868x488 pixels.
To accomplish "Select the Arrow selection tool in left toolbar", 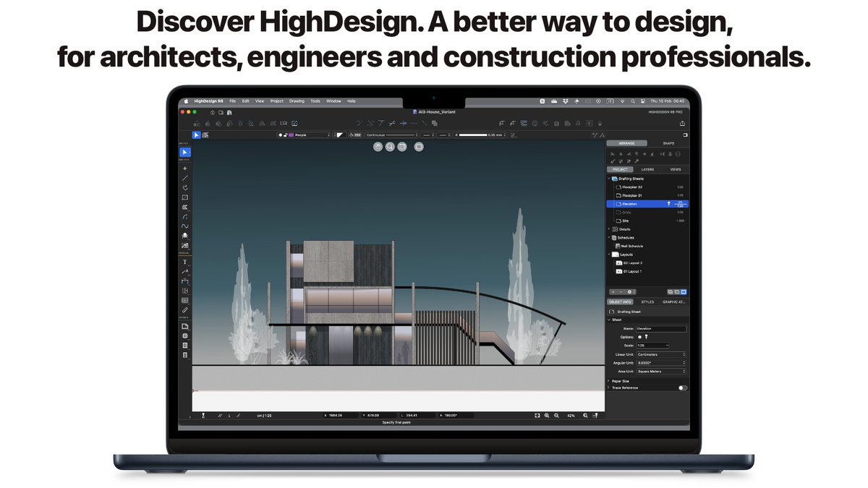I will 185,153.
